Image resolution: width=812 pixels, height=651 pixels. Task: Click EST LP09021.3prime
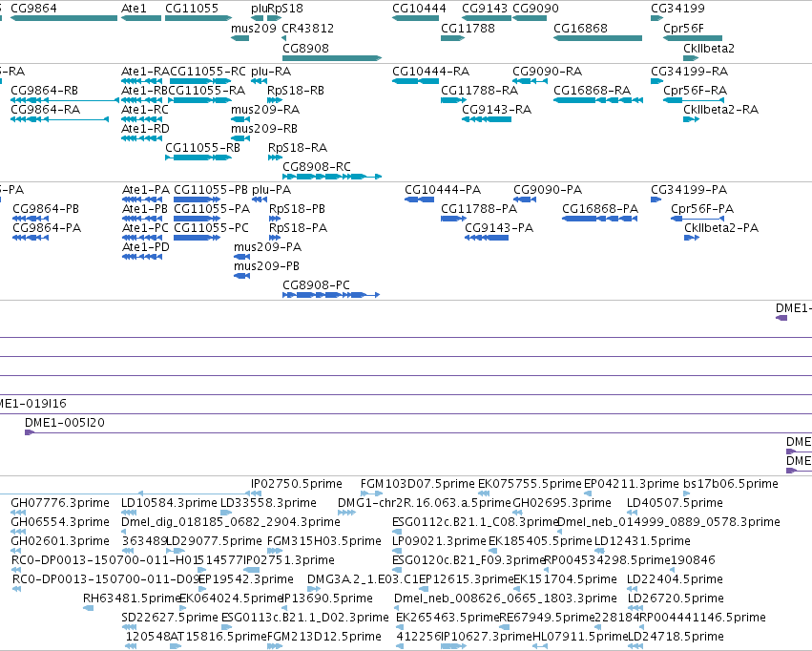(x=439, y=541)
